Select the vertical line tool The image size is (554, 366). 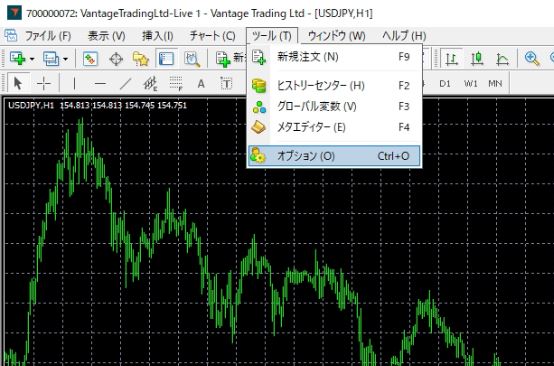coord(74,84)
